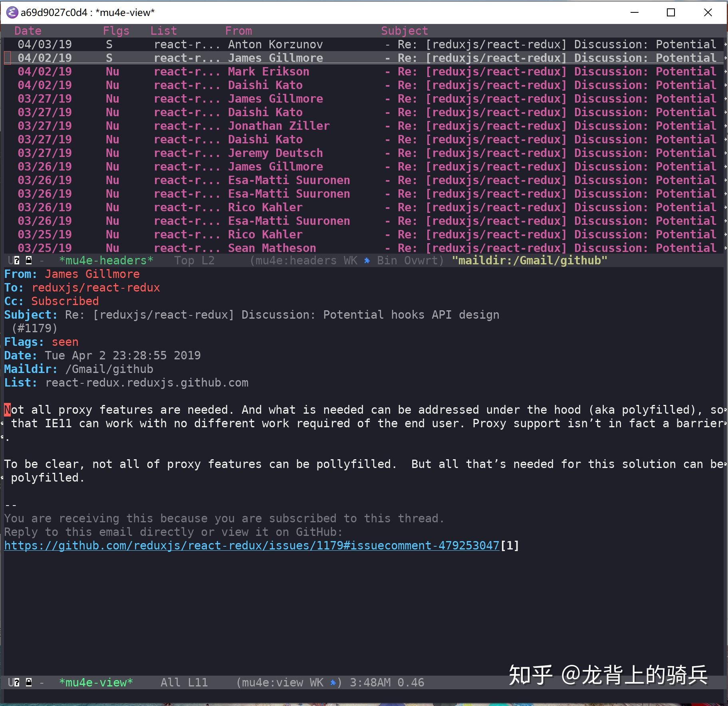Toggle the "Nu" flag on Mark Erikson's message
The width and height of the screenshot is (728, 706).
(x=112, y=71)
